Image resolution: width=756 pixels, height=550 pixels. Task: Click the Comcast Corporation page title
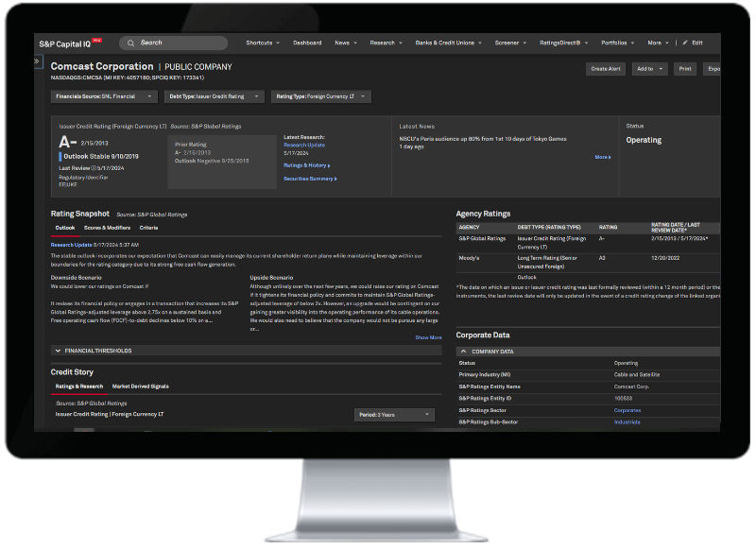coord(102,66)
